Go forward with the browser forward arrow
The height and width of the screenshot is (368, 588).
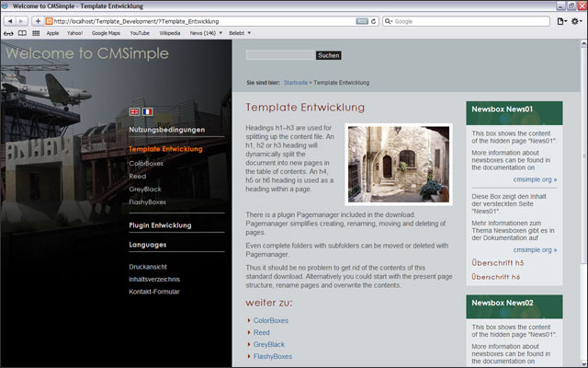21,21
